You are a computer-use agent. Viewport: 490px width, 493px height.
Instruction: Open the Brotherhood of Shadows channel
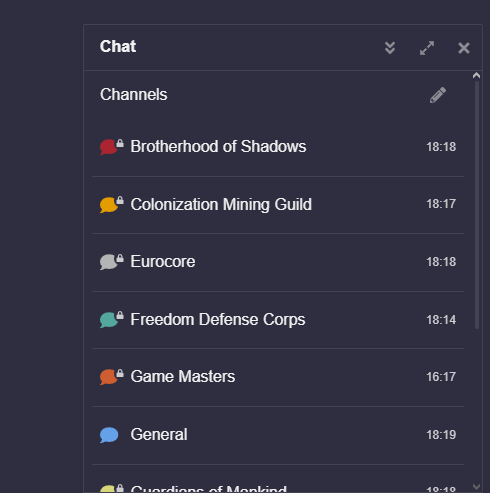(278, 147)
